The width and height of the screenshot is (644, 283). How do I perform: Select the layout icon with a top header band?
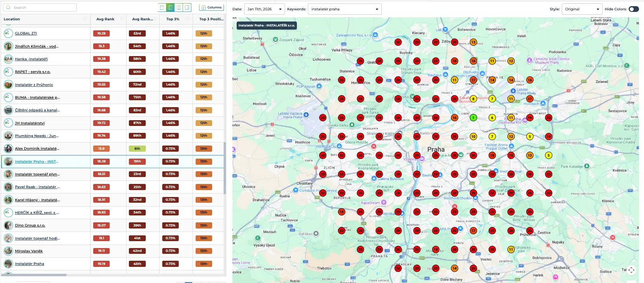coord(162,7)
